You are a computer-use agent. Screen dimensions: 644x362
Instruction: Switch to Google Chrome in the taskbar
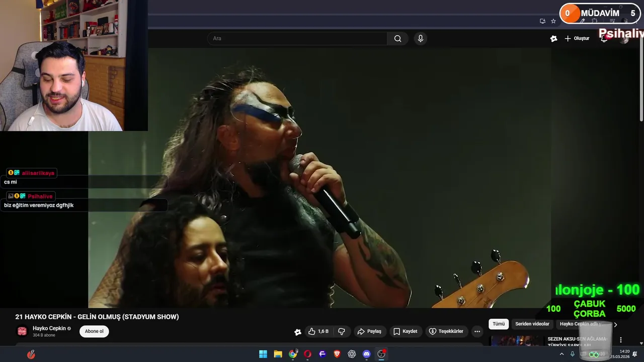pyautogui.click(x=293, y=354)
